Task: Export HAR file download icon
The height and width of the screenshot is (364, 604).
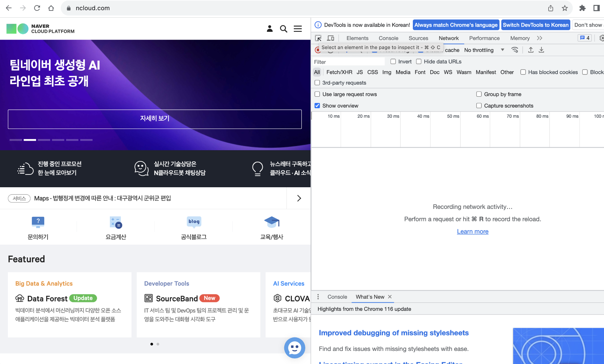Action: 541,50
